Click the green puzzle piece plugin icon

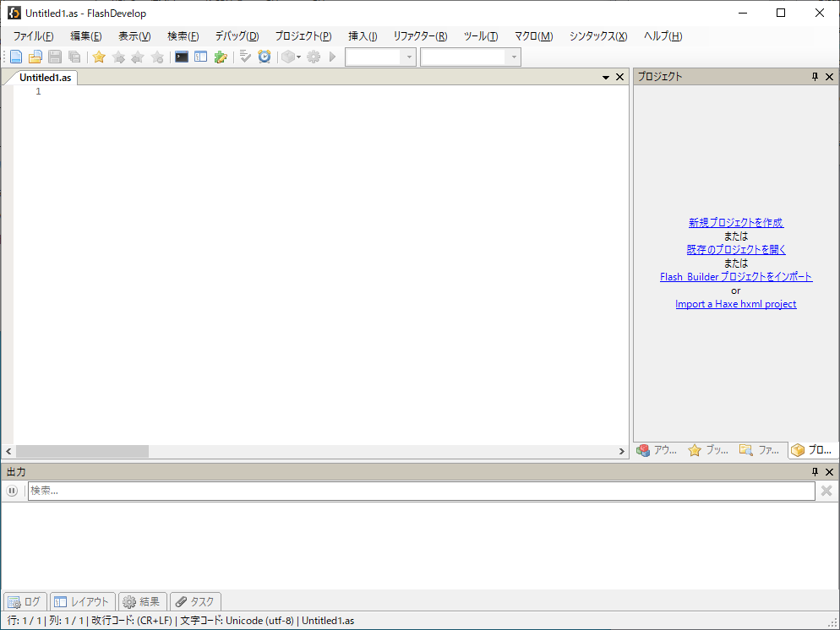point(221,57)
